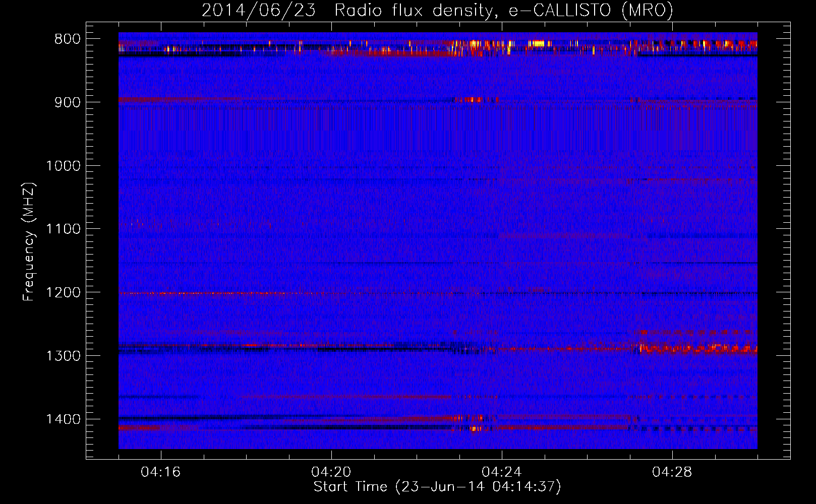The width and height of the screenshot is (816, 504).
Task: Click the 04:16 time tick label
Action: coord(161,472)
